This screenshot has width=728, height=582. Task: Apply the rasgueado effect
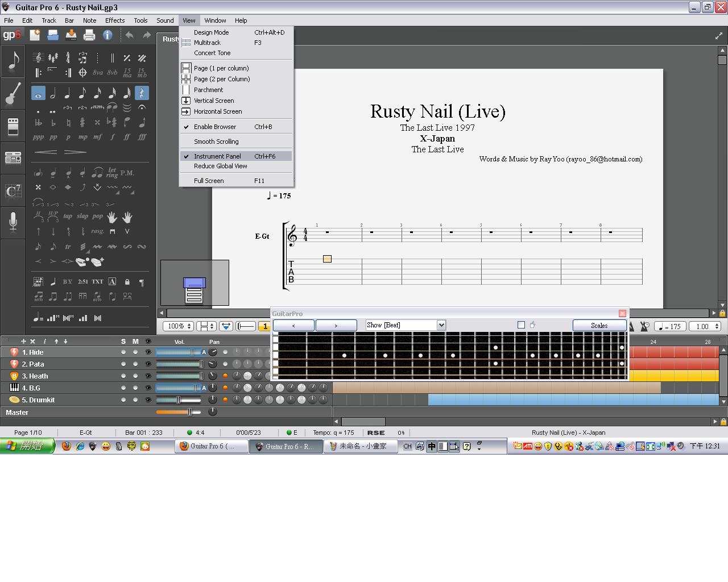click(98, 231)
